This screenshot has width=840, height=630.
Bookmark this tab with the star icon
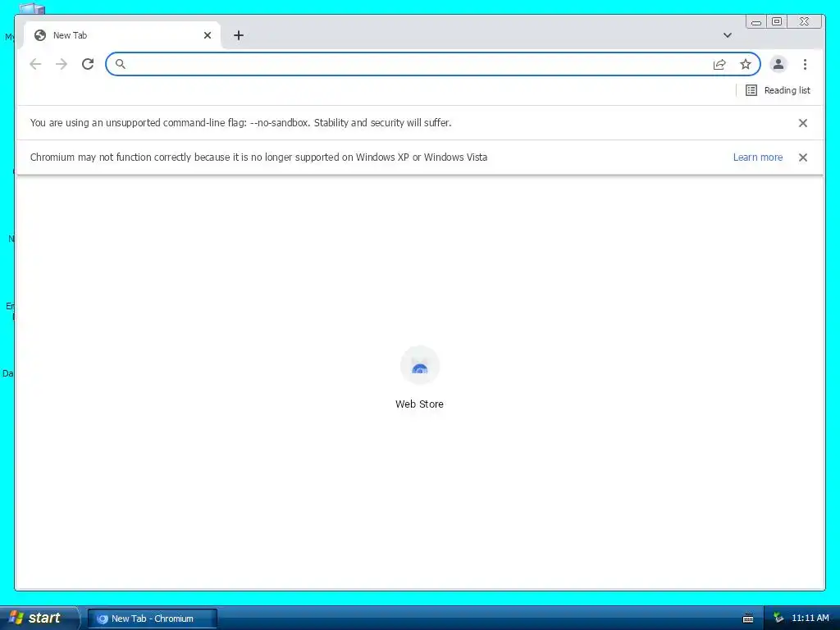[746, 64]
